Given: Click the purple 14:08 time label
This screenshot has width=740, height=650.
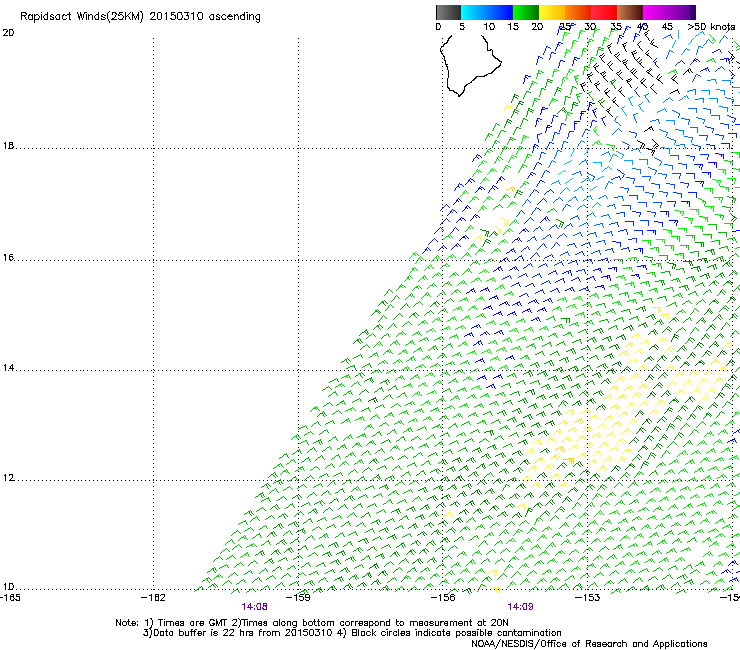Looking at the screenshot, I should point(254,607).
